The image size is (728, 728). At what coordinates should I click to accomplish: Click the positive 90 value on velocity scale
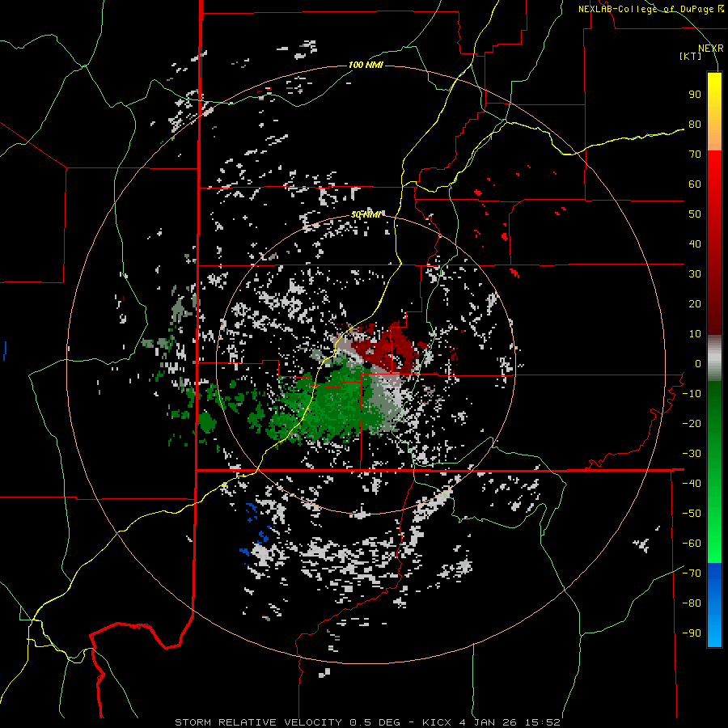point(695,95)
